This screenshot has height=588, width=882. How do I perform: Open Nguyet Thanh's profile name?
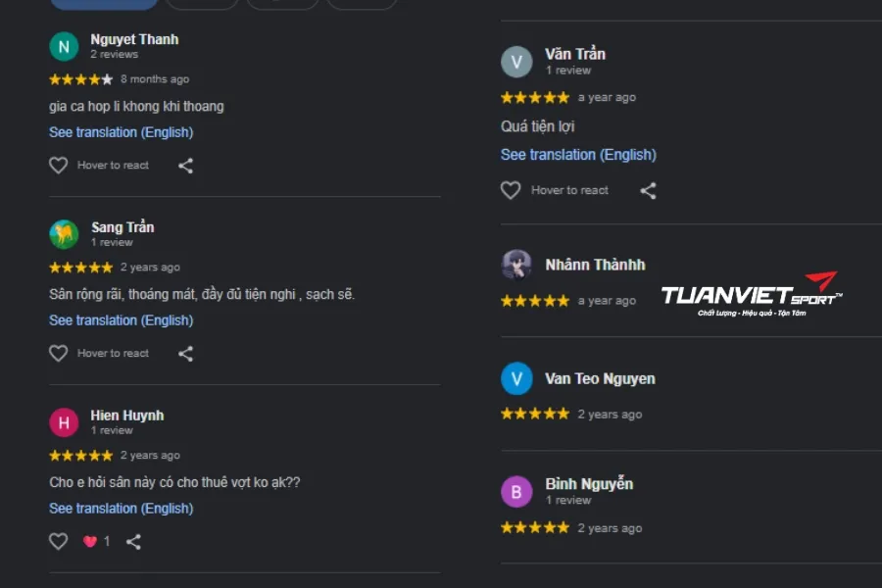134,39
